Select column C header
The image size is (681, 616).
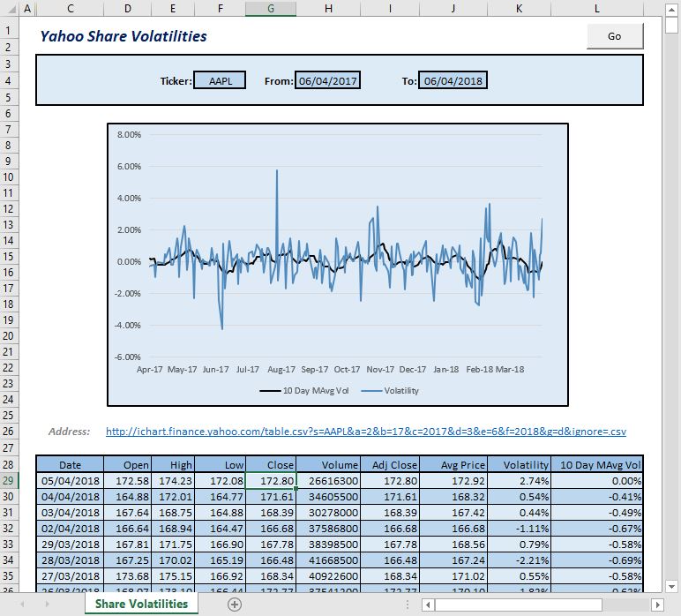[x=70, y=8]
